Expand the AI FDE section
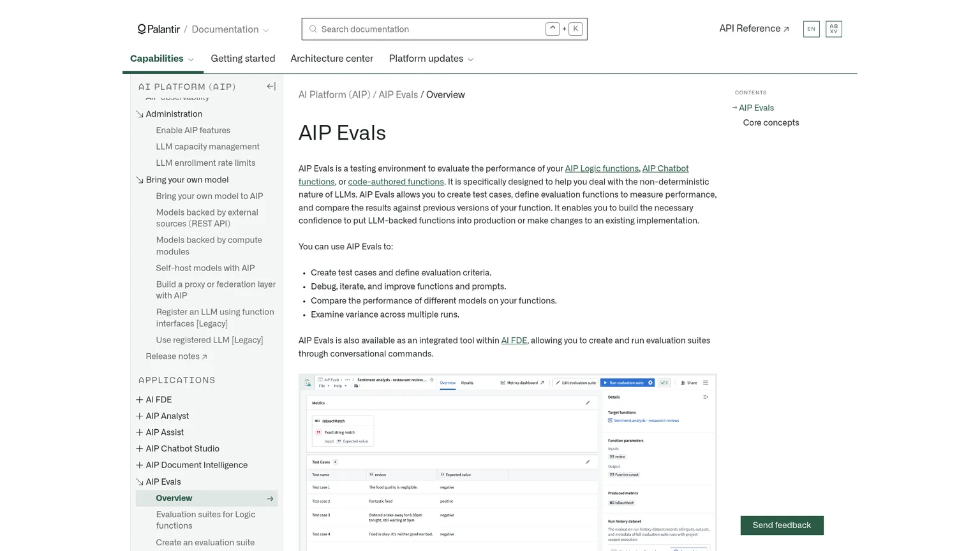The height and width of the screenshot is (551, 980). pyautogui.click(x=140, y=400)
